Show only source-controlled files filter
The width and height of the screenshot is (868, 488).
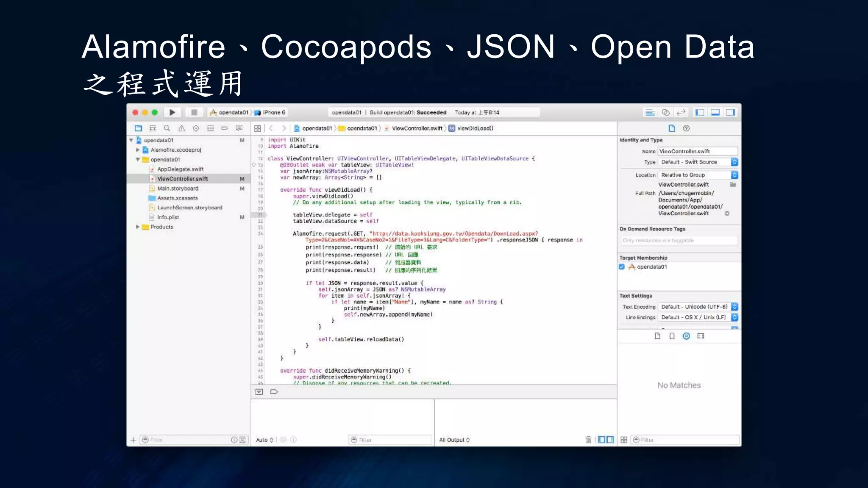point(242,440)
